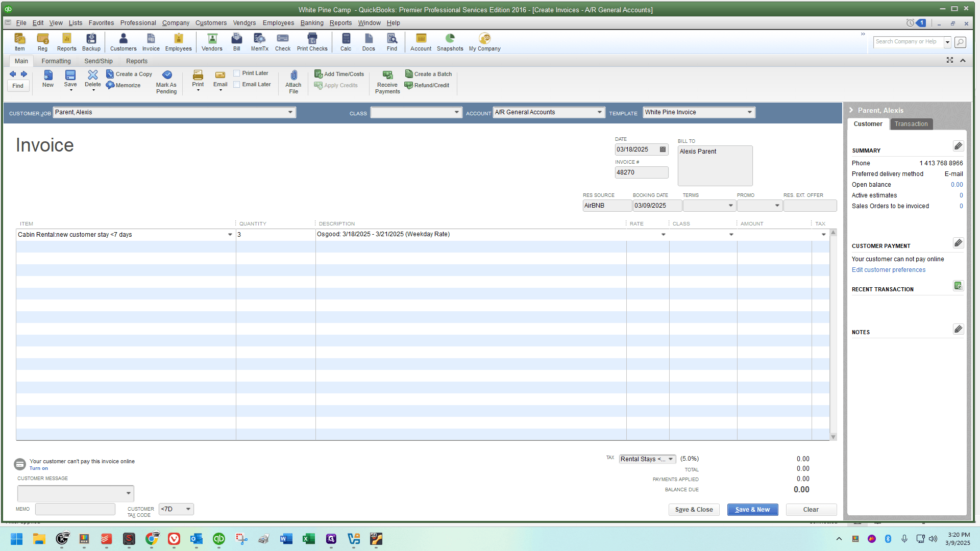980x551 pixels.
Task: Click Refund/Credit button
Action: (427, 85)
